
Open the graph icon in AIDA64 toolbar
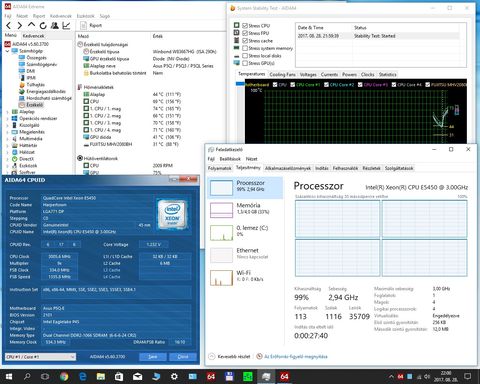click(66, 25)
